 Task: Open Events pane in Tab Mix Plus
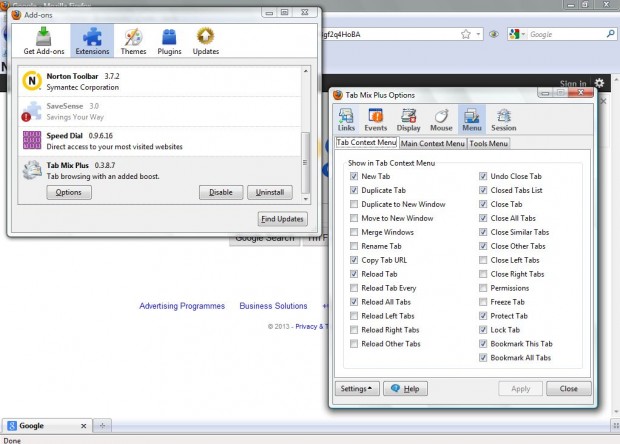click(376, 120)
